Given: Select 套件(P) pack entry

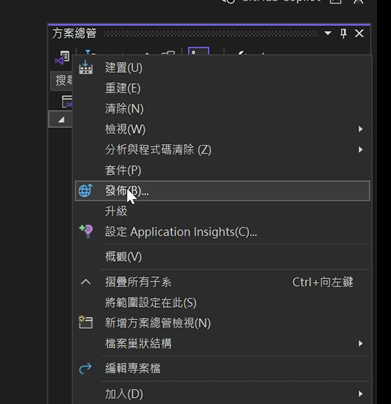Looking at the screenshot, I should pyautogui.click(x=222, y=170).
